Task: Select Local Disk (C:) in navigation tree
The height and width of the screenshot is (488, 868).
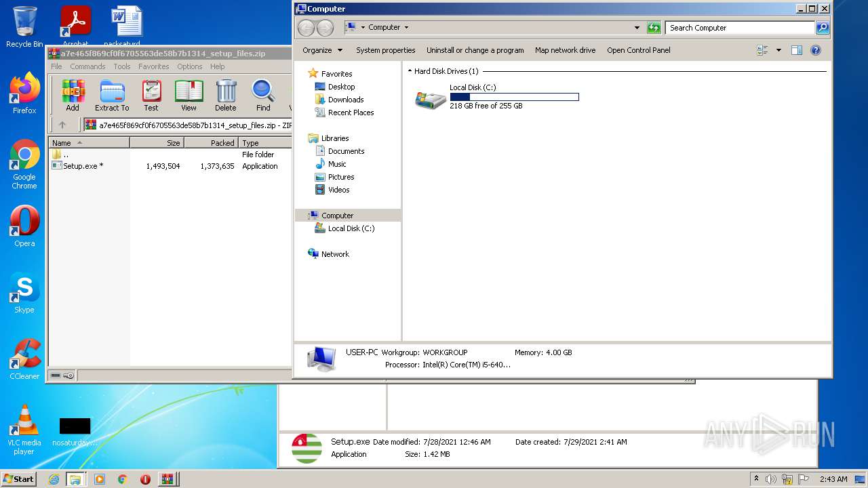Action: [351, 228]
